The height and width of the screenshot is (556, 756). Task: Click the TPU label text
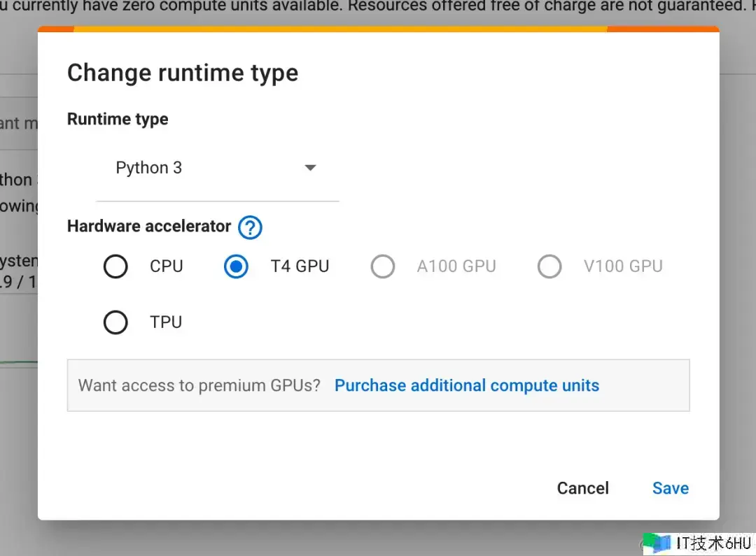pyautogui.click(x=166, y=322)
